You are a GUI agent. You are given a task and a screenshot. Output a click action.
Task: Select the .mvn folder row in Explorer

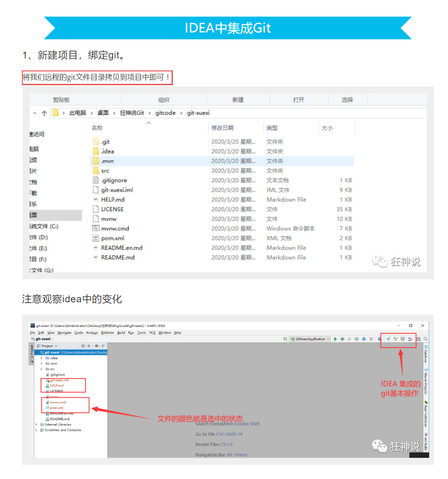(222, 161)
